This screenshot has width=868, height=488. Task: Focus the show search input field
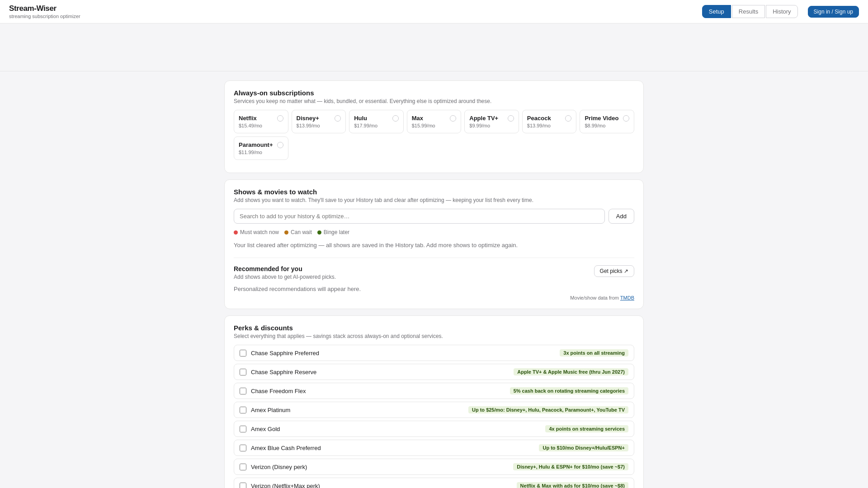coord(419,216)
